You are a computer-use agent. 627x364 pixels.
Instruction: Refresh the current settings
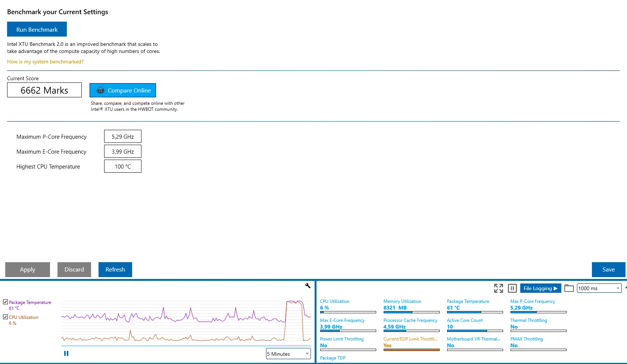pyautogui.click(x=115, y=270)
